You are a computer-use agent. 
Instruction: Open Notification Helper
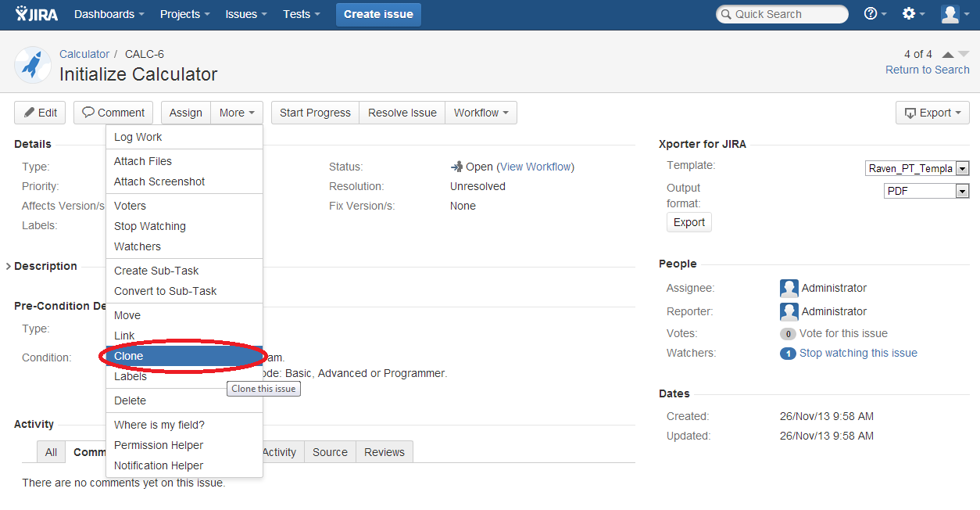pos(184,465)
